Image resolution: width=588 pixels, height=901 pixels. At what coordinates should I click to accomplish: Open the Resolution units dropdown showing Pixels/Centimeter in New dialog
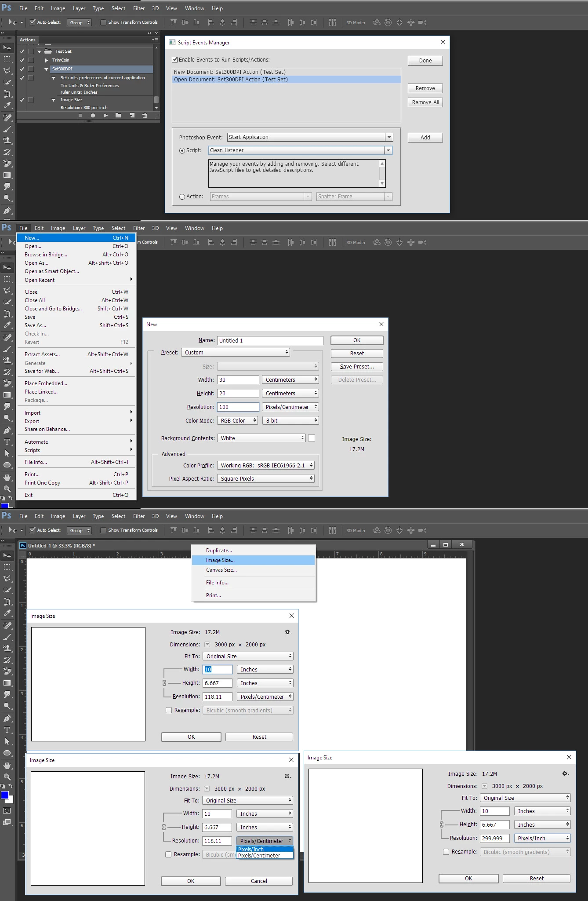[290, 407]
